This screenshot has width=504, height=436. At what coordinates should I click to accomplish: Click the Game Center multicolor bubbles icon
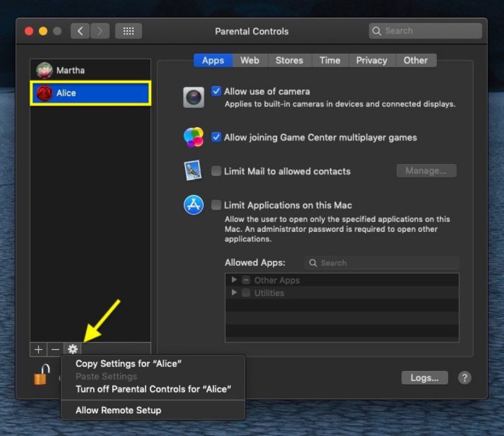tap(193, 137)
